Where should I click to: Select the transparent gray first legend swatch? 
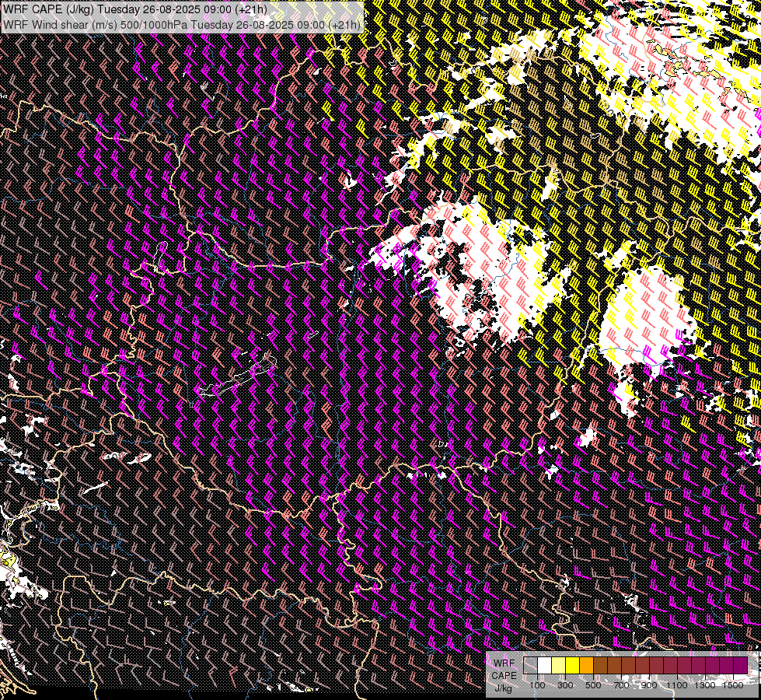click(530, 666)
